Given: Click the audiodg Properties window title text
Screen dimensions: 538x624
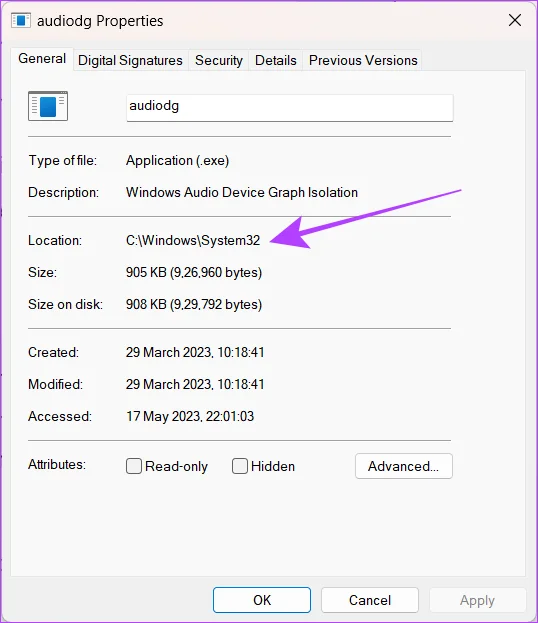Looking at the screenshot, I should [x=100, y=21].
